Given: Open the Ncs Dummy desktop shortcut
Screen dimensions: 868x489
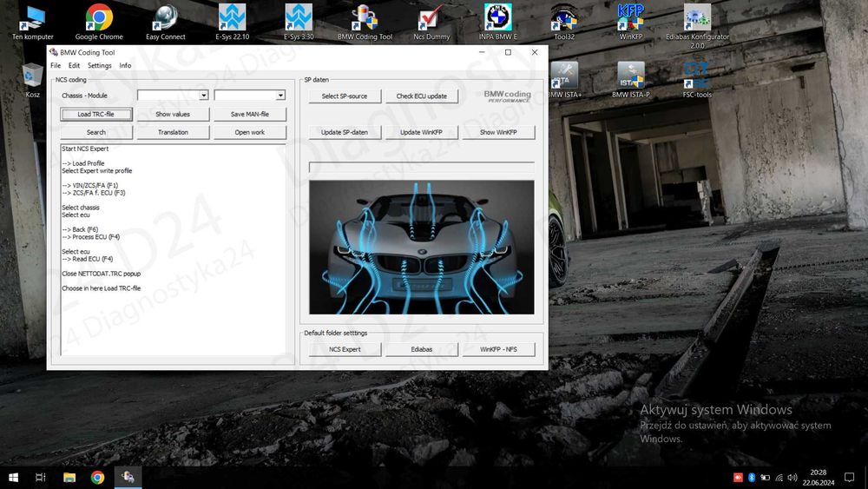Looking at the screenshot, I should pos(431,23).
